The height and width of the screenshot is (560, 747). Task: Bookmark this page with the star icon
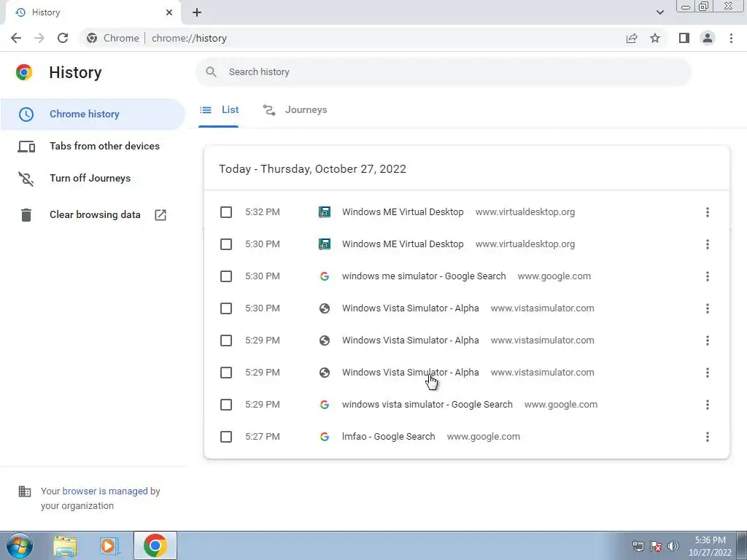point(655,38)
